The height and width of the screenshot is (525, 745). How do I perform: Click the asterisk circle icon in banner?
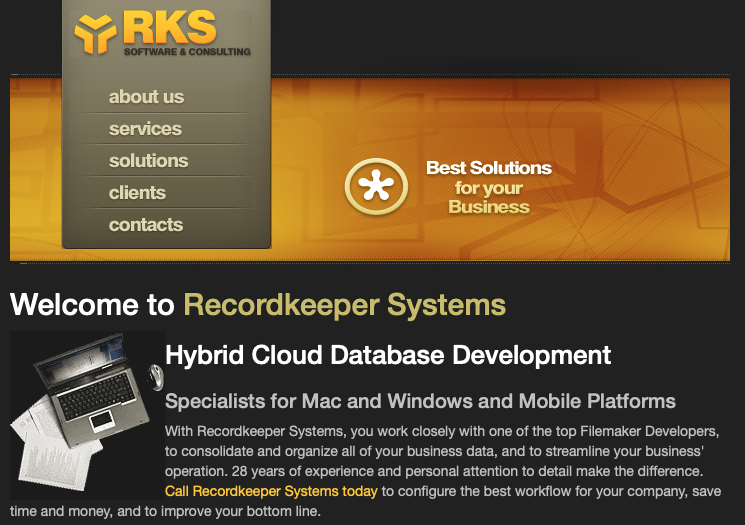tap(376, 186)
